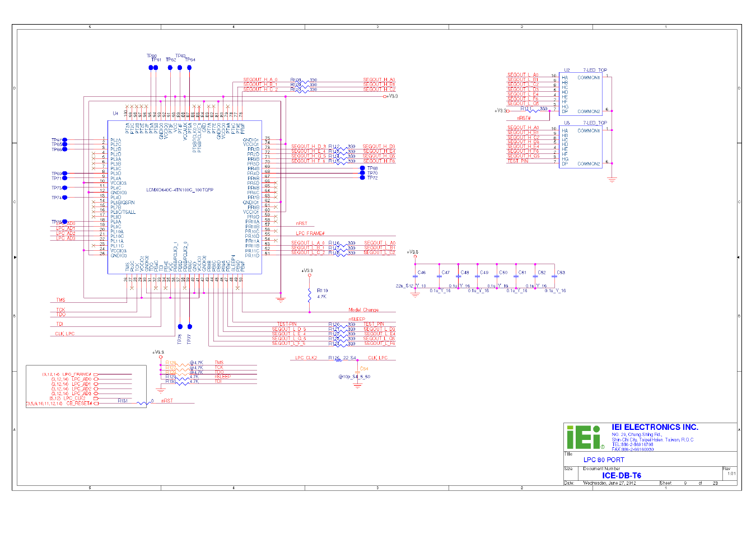Select the TMS net label on left side
Image resolution: width=756 pixels, height=534 pixels.
click(60, 300)
